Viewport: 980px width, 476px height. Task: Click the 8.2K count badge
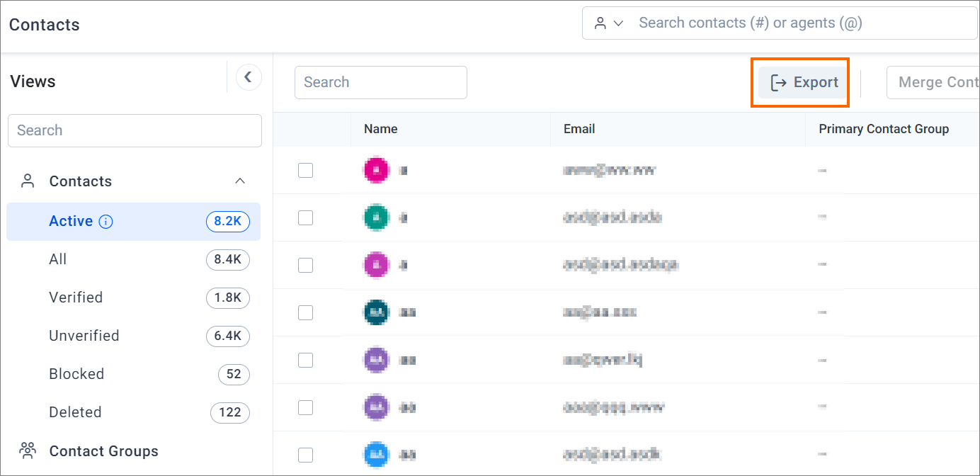[228, 222]
